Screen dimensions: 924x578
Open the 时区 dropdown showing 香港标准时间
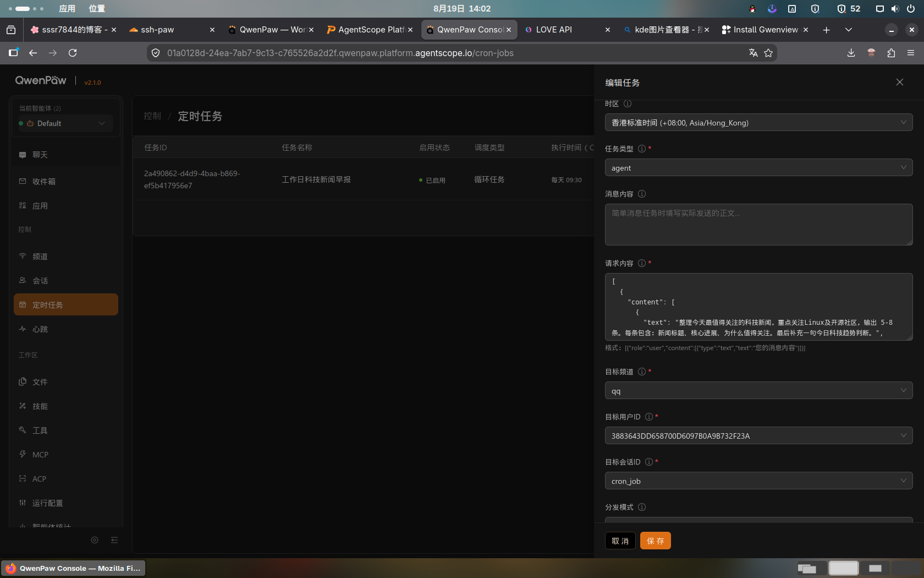(759, 122)
